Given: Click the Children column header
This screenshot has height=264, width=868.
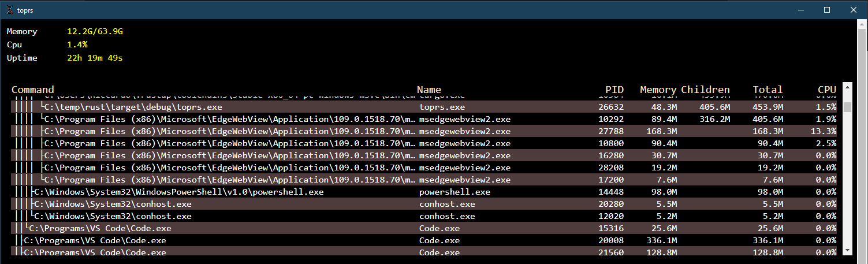Looking at the screenshot, I should (705, 90).
